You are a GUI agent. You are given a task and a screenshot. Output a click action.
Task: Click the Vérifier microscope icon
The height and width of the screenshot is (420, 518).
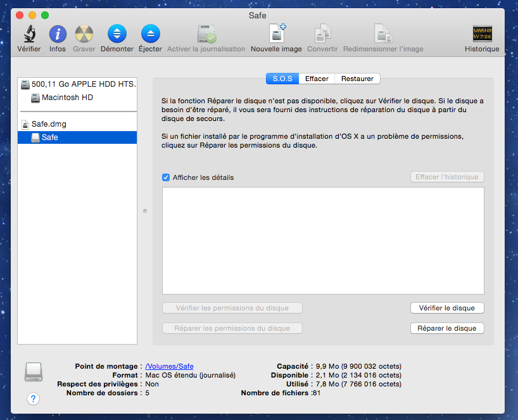coord(29,34)
